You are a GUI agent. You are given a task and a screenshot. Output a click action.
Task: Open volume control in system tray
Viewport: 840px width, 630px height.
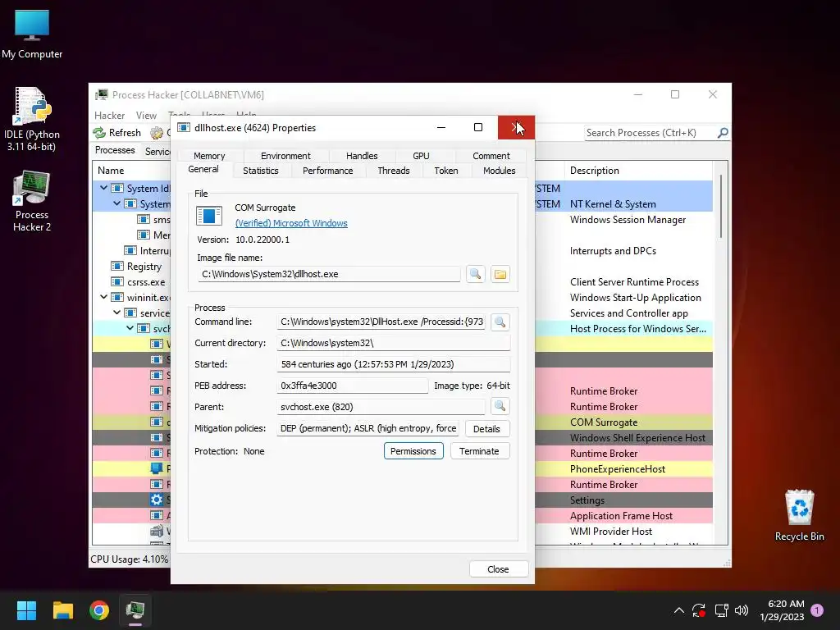pos(742,610)
